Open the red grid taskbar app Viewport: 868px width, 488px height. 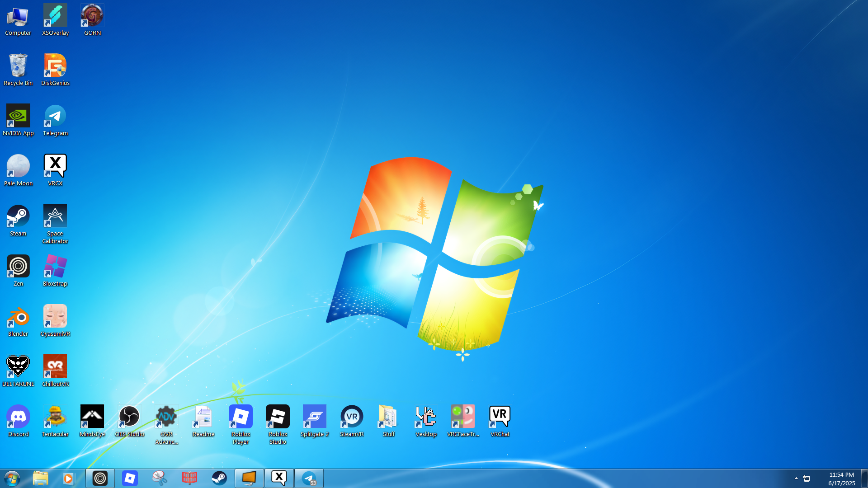[189, 479]
